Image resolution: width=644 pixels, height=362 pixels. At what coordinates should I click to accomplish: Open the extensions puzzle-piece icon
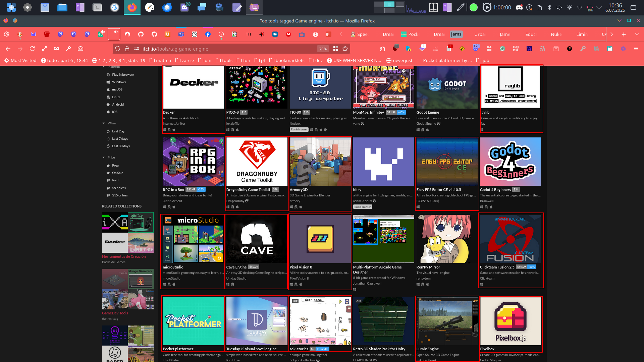pyautogui.click(x=383, y=49)
